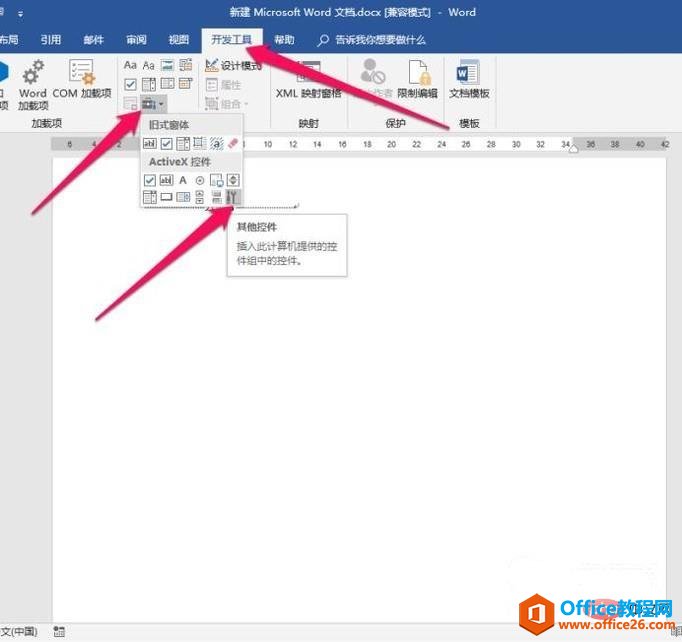The width and height of the screenshot is (682, 642).
Task: Insert ActiveX Option Button control
Action: click(x=200, y=180)
